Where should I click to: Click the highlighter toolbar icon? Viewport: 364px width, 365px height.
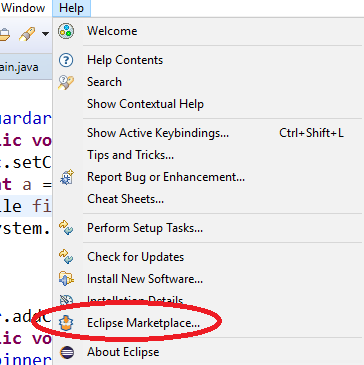coord(27,34)
